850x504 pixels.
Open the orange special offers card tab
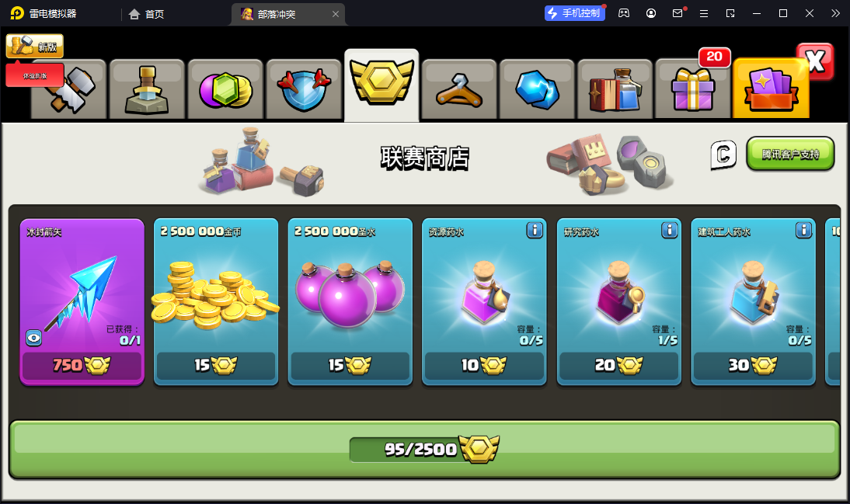click(x=771, y=89)
